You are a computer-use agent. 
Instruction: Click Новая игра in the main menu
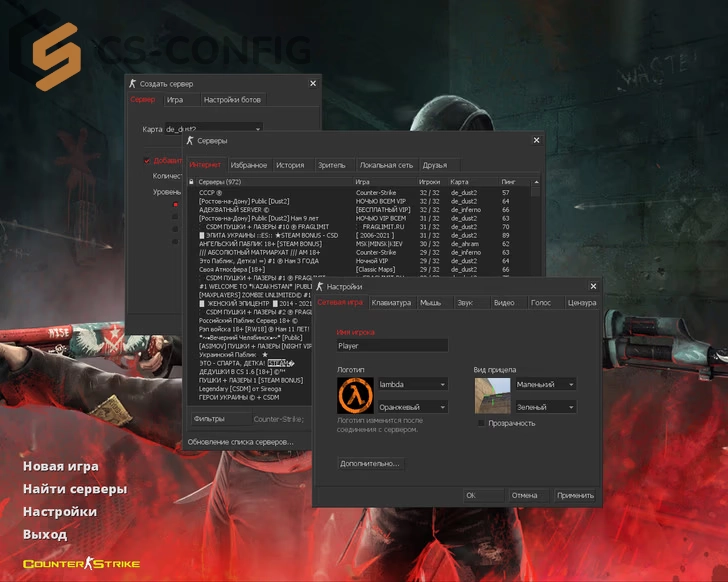61,466
